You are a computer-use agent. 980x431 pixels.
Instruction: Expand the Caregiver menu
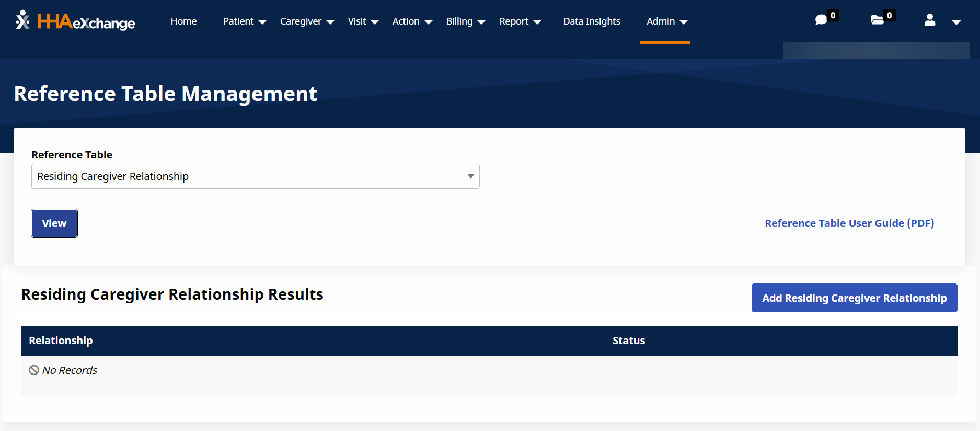pyautogui.click(x=307, y=21)
